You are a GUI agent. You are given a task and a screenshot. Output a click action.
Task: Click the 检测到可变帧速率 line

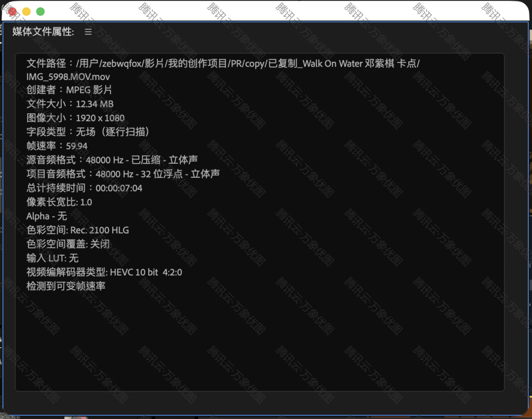[x=66, y=286]
